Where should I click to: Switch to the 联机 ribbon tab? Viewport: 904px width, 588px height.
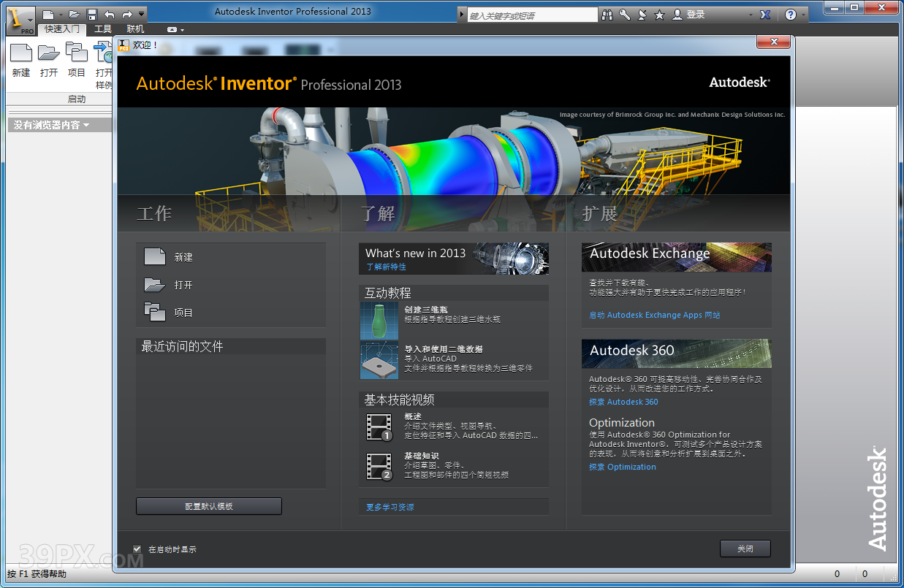pos(135,30)
